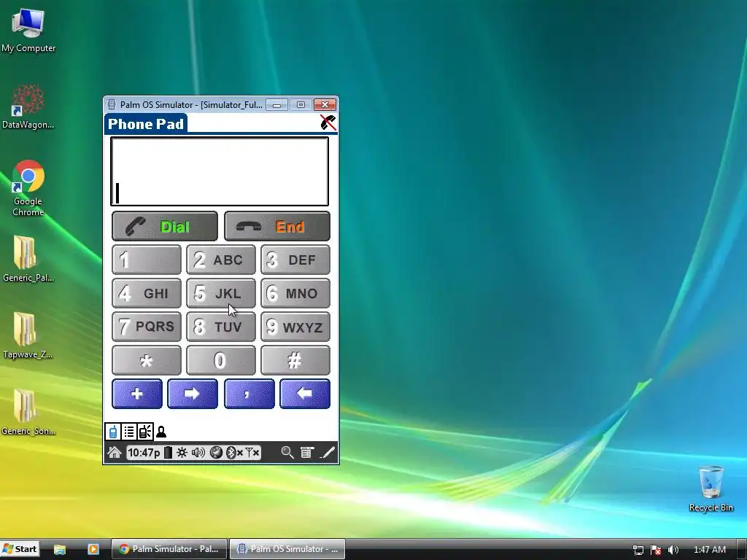Image resolution: width=747 pixels, height=560 pixels.
Task: Tap the star key
Action: 147,360
